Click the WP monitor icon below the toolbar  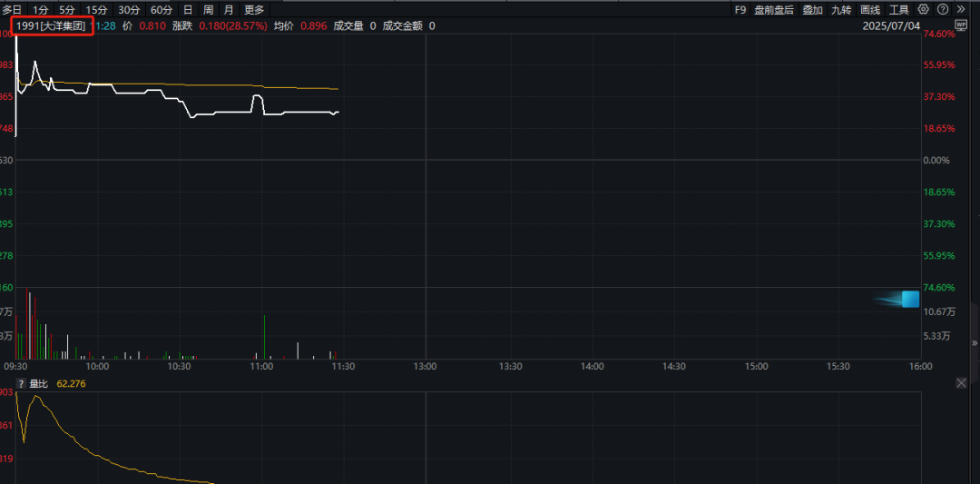pos(962,26)
